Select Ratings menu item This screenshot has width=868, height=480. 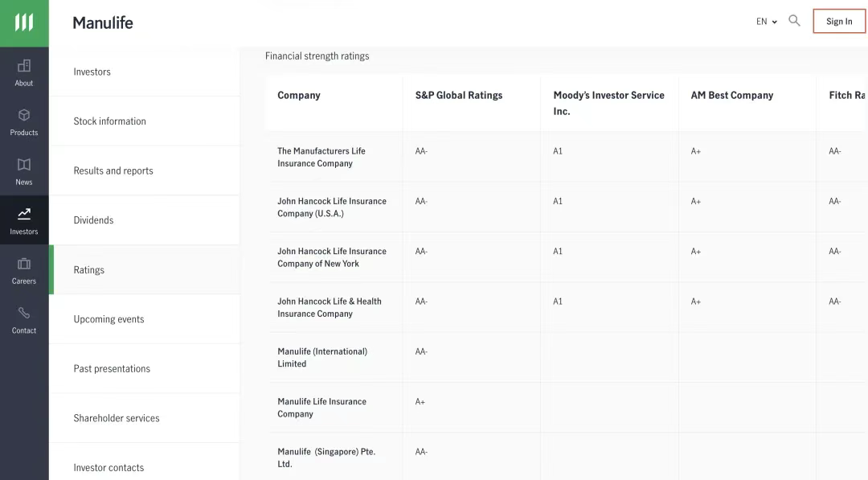tap(145, 269)
